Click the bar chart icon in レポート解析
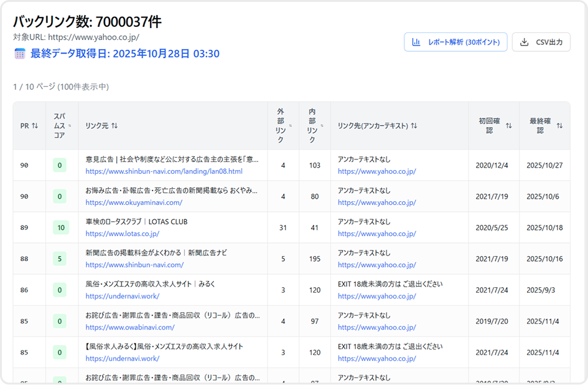 pyautogui.click(x=416, y=42)
